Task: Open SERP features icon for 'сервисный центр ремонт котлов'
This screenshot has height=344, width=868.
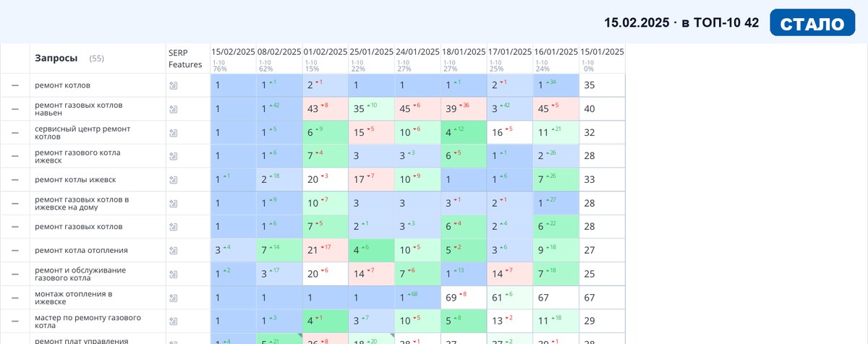Action: (173, 133)
